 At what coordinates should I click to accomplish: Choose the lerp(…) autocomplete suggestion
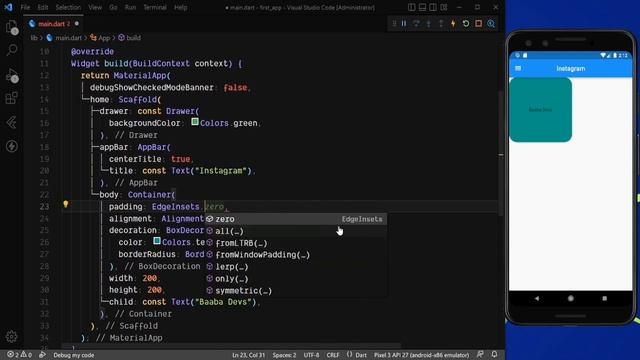pos(296,267)
